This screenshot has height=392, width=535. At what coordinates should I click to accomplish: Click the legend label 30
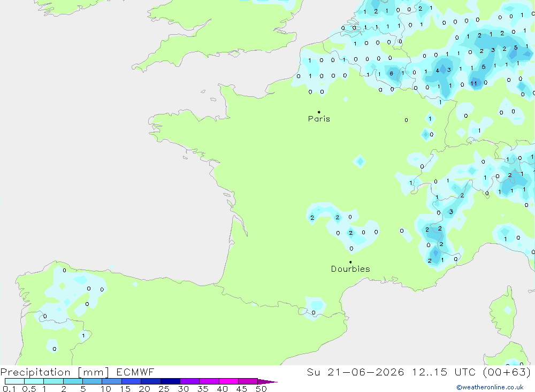[x=184, y=389]
